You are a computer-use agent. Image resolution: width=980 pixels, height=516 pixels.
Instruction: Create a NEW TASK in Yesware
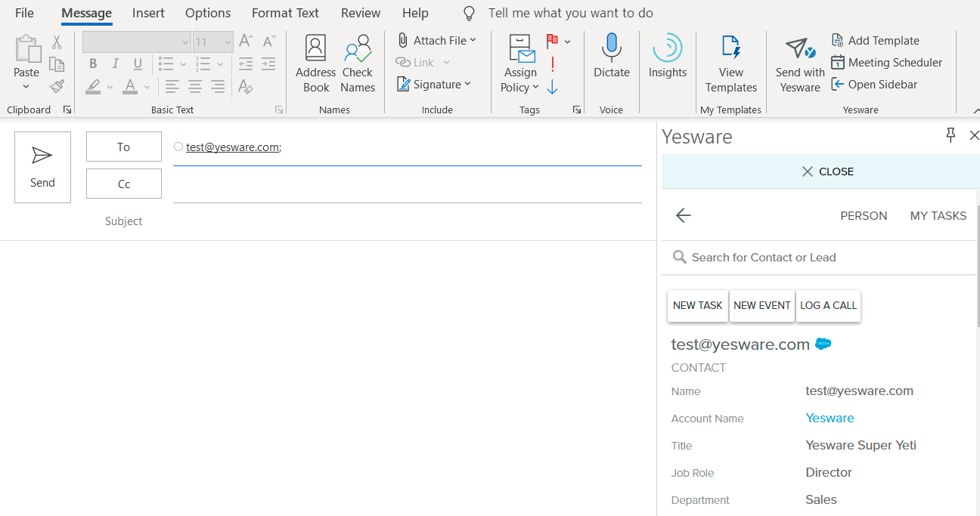click(x=698, y=306)
